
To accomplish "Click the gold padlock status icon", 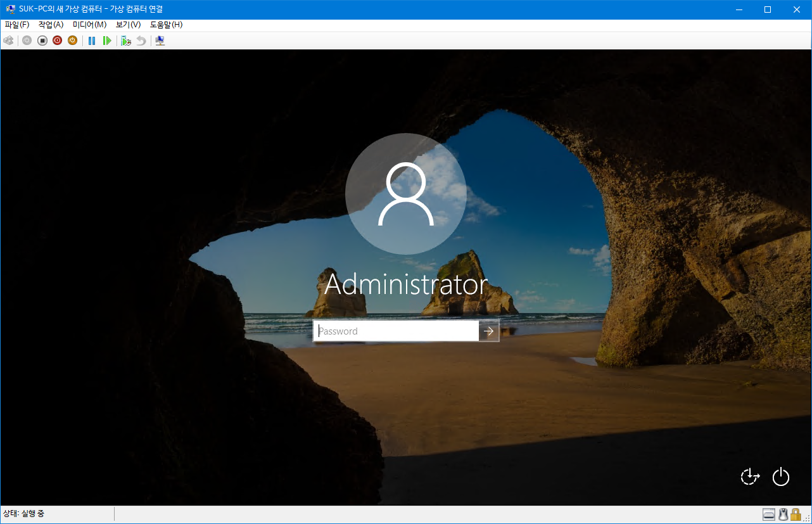I will [796, 514].
